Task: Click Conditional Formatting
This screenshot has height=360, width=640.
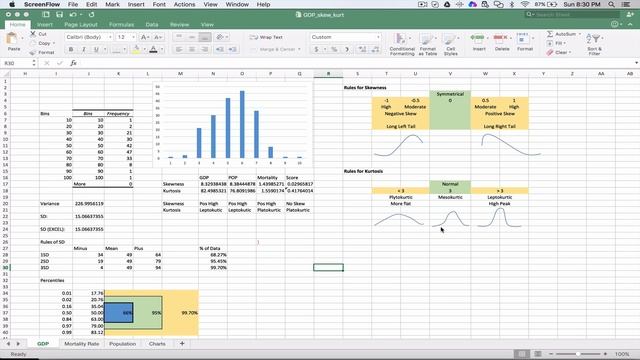Action: point(402,44)
